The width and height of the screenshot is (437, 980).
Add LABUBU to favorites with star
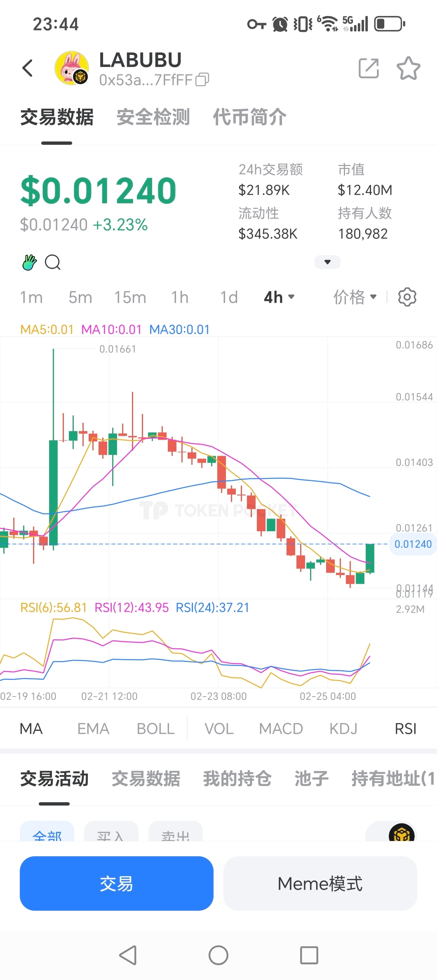[x=408, y=68]
